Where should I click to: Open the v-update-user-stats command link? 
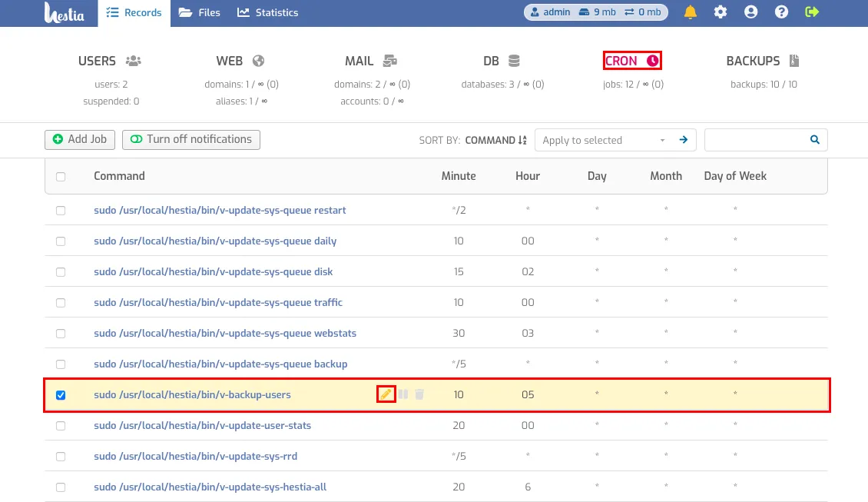(x=202, y=426)
